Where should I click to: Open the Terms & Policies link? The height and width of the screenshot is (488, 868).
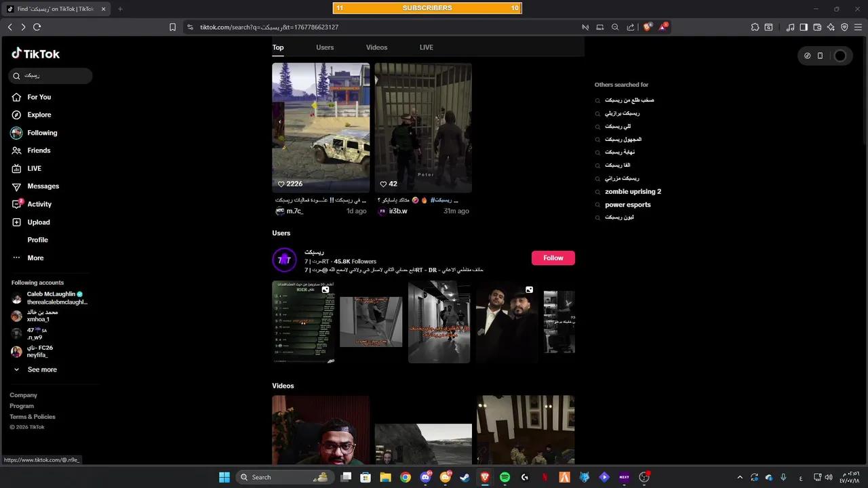coord(32,416)
